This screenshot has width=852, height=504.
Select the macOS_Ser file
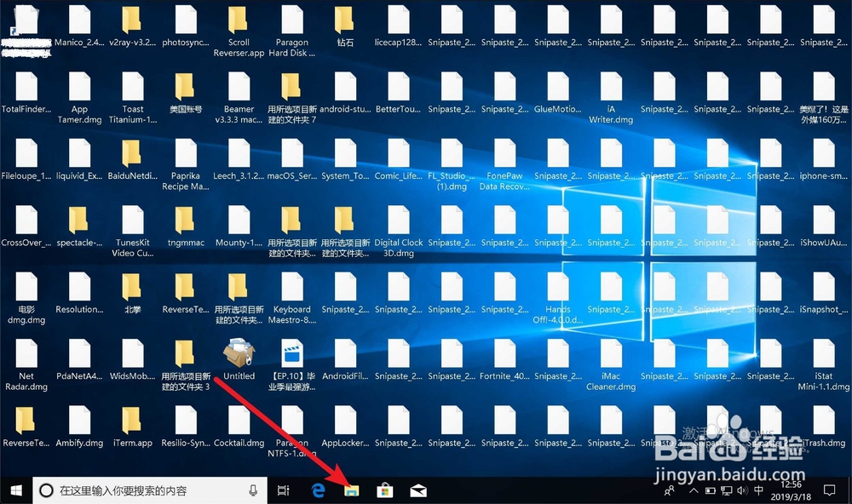tap(292, 159)
